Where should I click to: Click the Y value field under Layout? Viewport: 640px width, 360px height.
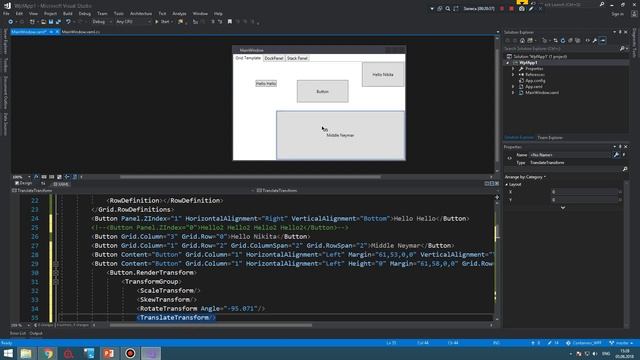[584, 200]
